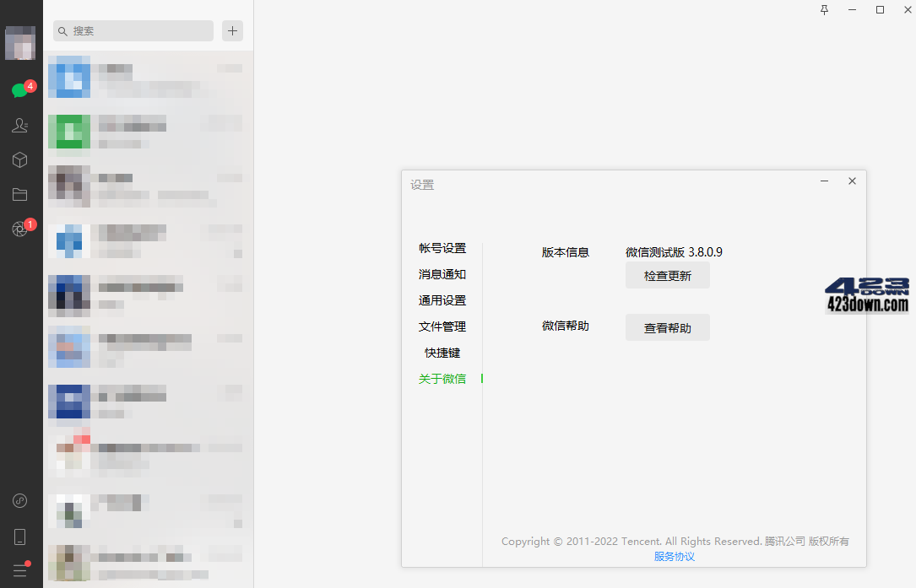Open the Favorites cube icon

coord(19,160)
